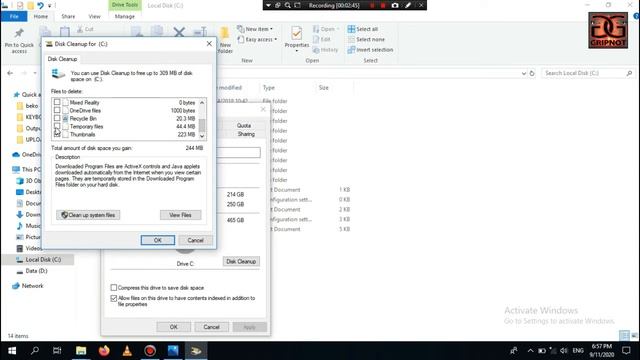Tick the OneDrive files checkbox
Image resolution: width=640 pixels, height=360 pixels.
(x=57, y=110)
